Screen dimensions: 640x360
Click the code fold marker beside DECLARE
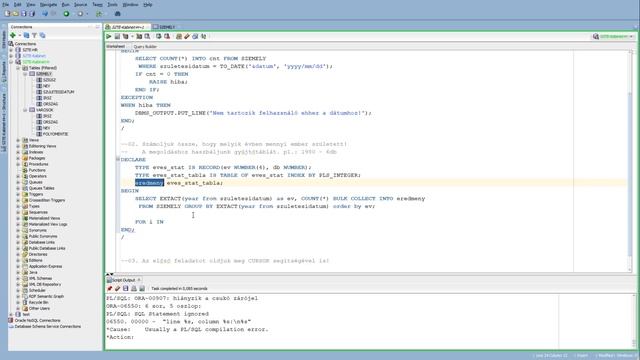pyautogui.click(x=118, y=160)
